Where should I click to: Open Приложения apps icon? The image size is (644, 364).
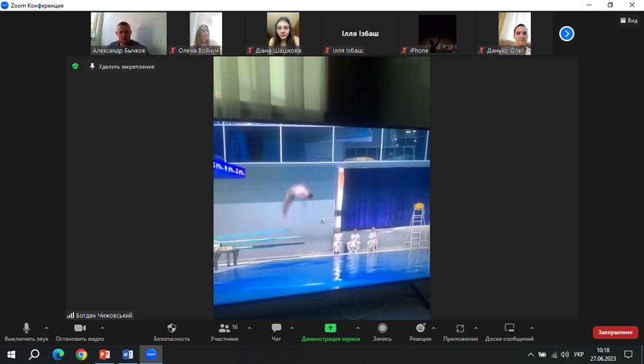[x=460, y=328]
